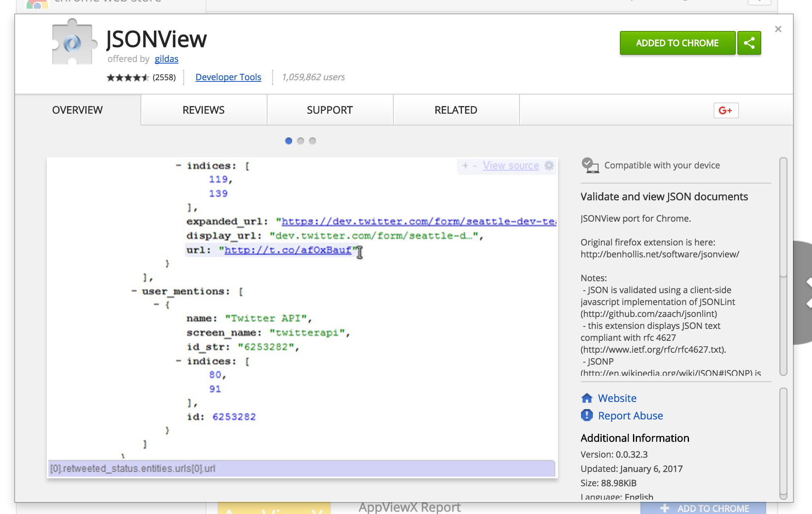Collapse the user_mentions array node

134,292
